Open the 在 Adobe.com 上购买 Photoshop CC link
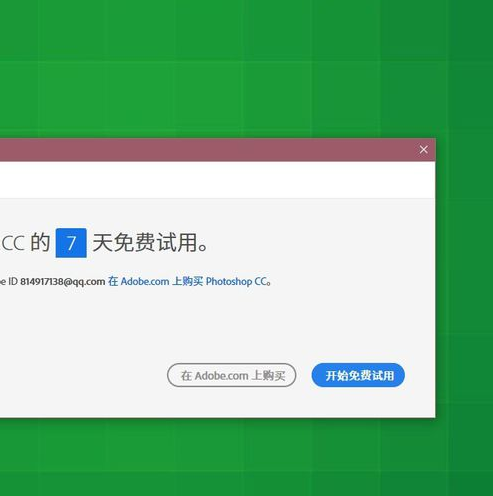Viewport: 493px width, 496px height. [188, 281]
